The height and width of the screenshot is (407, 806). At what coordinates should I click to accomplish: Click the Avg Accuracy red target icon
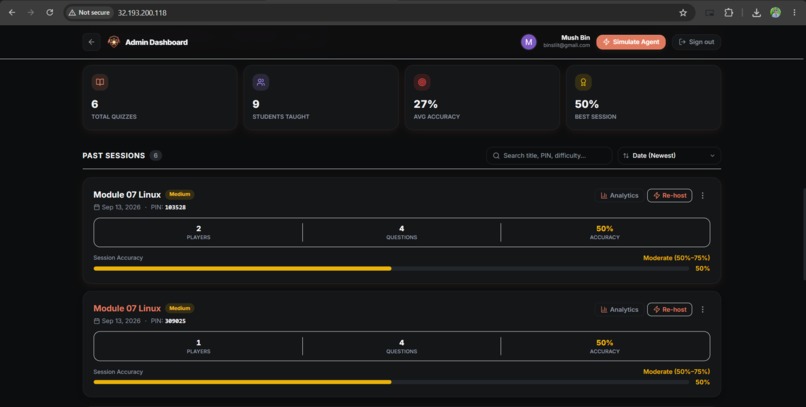tap(422, 82)
